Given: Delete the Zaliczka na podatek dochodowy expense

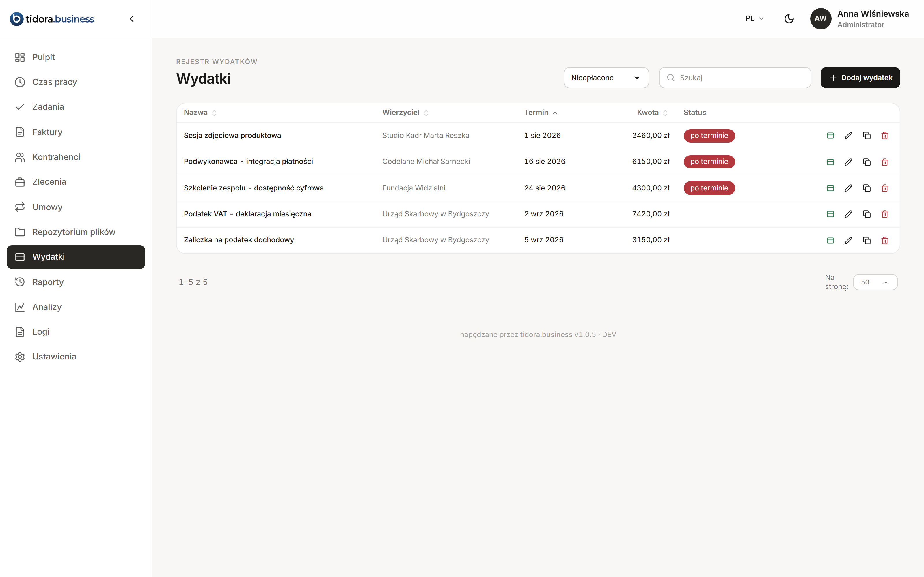Looking at the screenshot, I should [885, 240].
